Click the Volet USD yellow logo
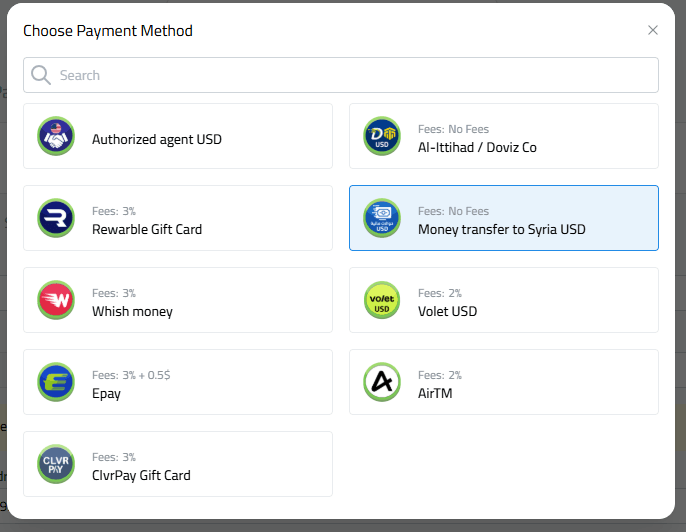686x532 pixels. click(x=382, y=300)
